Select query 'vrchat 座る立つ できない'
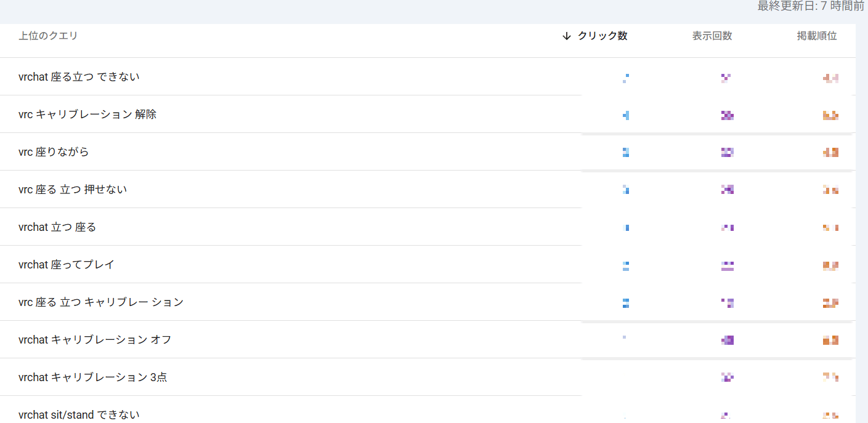Image resolution: width=868 pixels, height=423 pixels. (x=79, y=77)
